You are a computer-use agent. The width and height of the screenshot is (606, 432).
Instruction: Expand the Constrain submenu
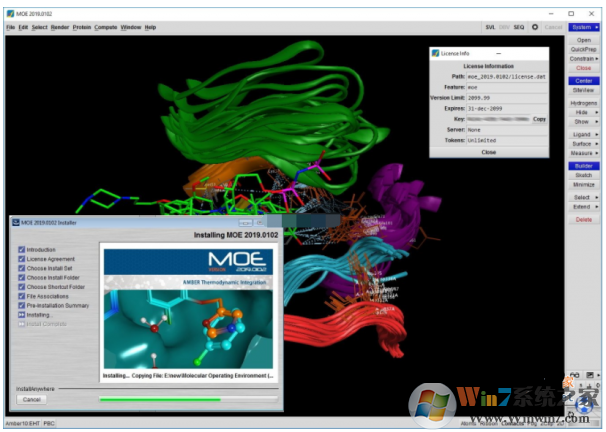pyautogui.click(x=584, y=59)
